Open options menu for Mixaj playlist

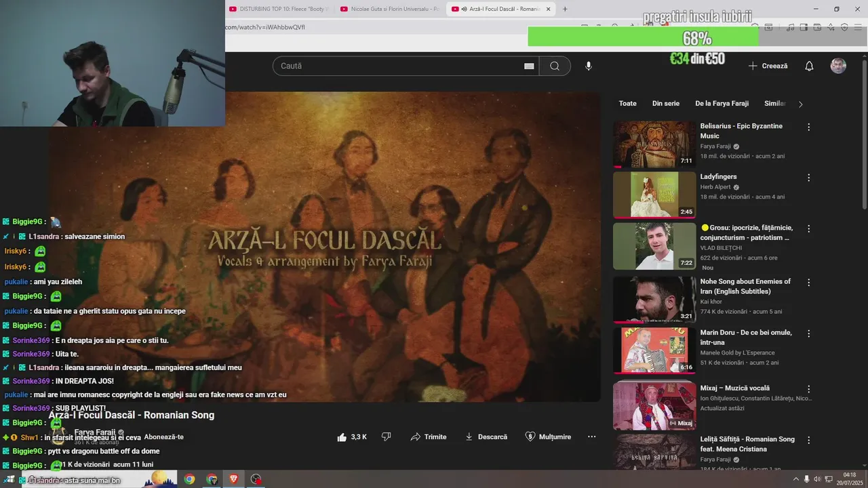tap(808, 389)
